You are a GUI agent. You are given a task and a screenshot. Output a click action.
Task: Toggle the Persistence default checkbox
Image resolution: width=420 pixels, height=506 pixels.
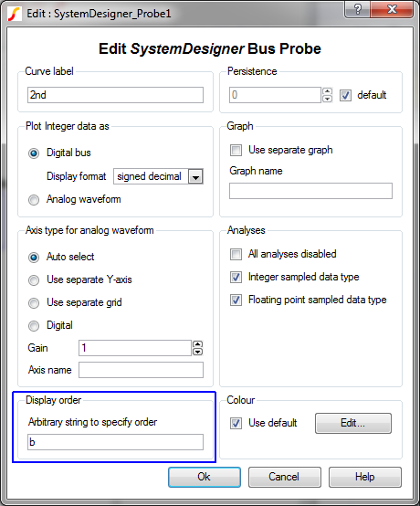pos(345,95)
